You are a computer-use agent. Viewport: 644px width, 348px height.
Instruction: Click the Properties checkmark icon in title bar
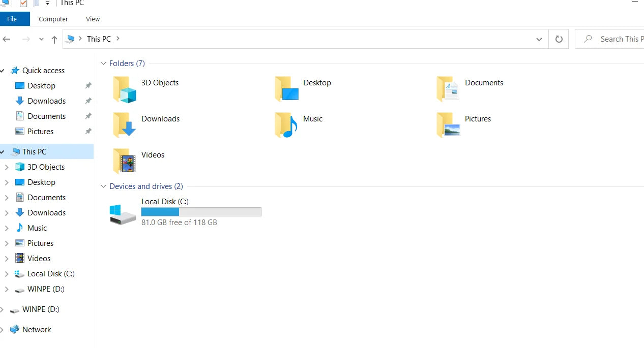(x=23, y=4)
